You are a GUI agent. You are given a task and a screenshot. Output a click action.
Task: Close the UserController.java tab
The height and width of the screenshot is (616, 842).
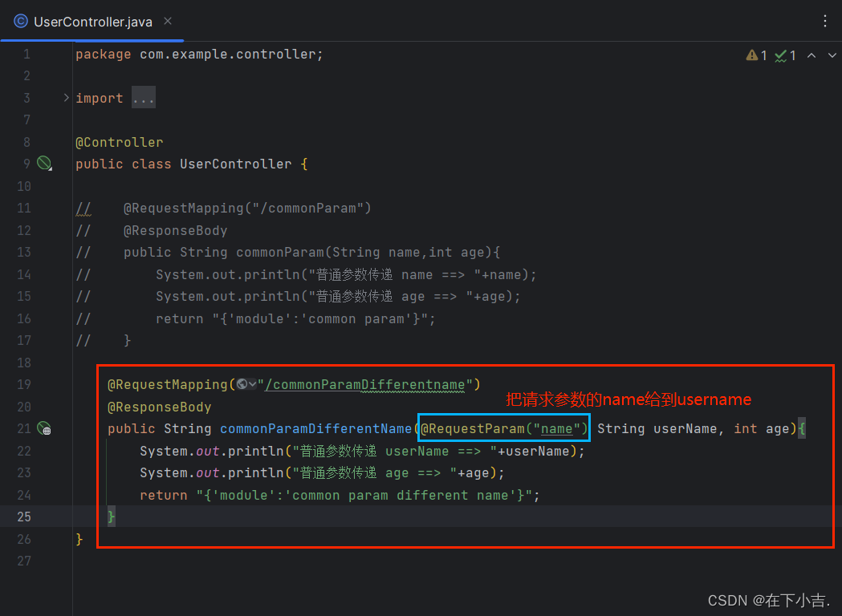(x=168, y=21)
